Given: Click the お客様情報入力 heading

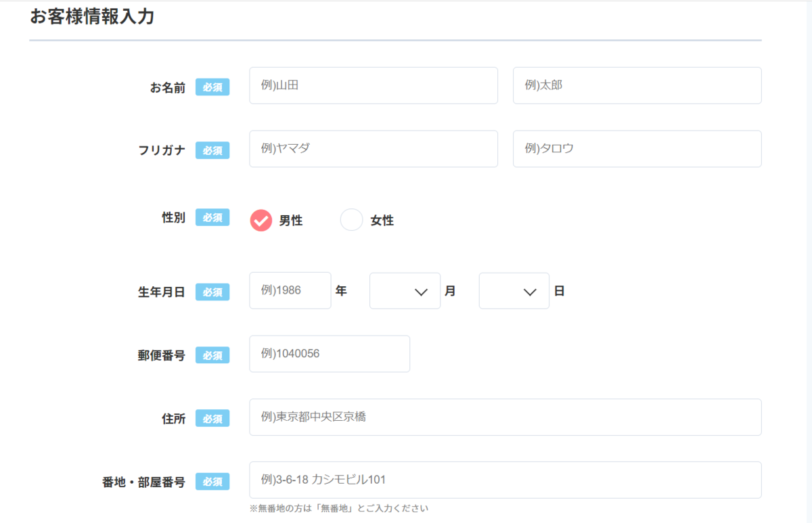Looking at the screenshot, I should [92, 17].
